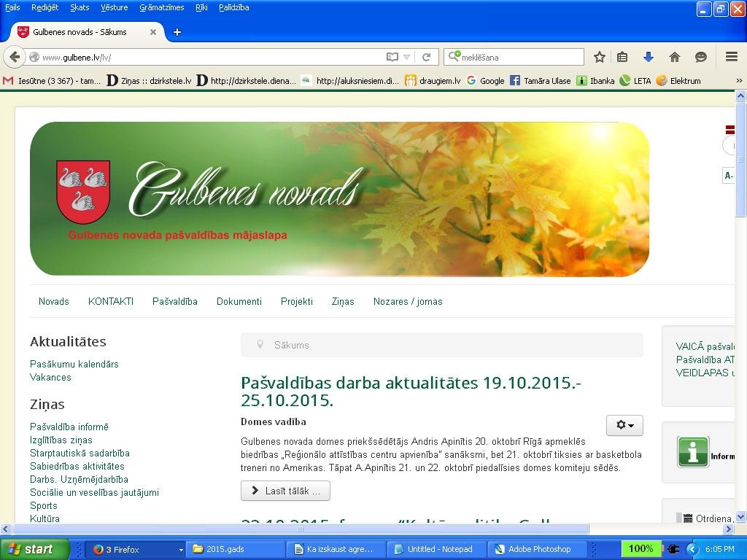Open the Pasākumu kalendārs link
747x560 pixels.
[x=74, y=364]
